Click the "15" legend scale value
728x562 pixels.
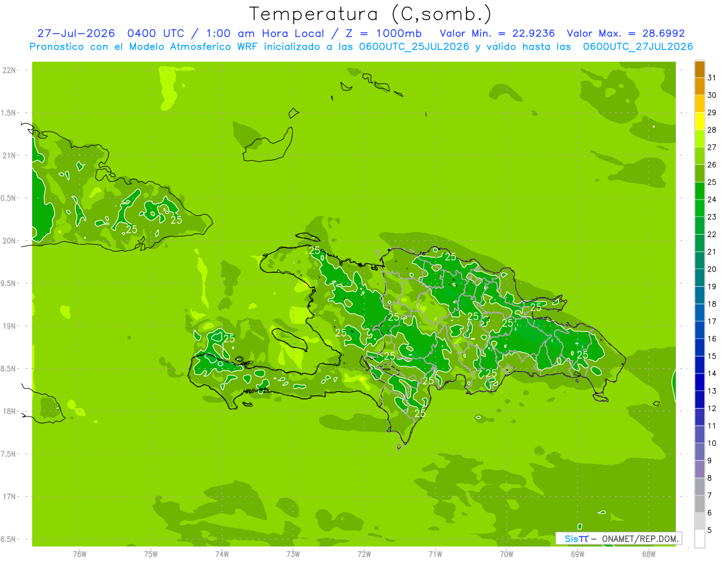(x=712, y=356)
